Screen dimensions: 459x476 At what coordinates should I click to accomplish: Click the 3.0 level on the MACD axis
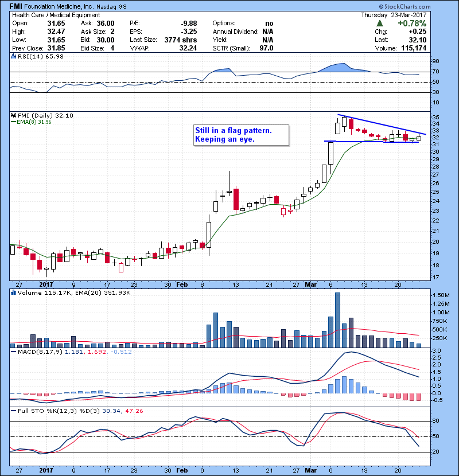coord(437,351)
